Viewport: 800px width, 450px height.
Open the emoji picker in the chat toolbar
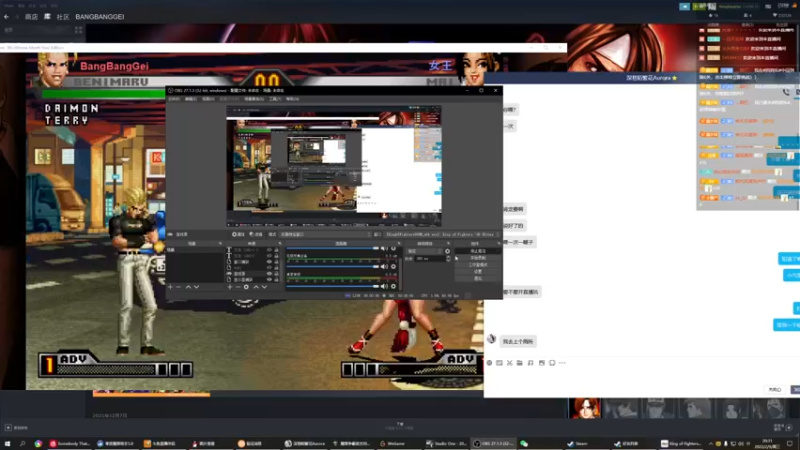pos(489,363)
